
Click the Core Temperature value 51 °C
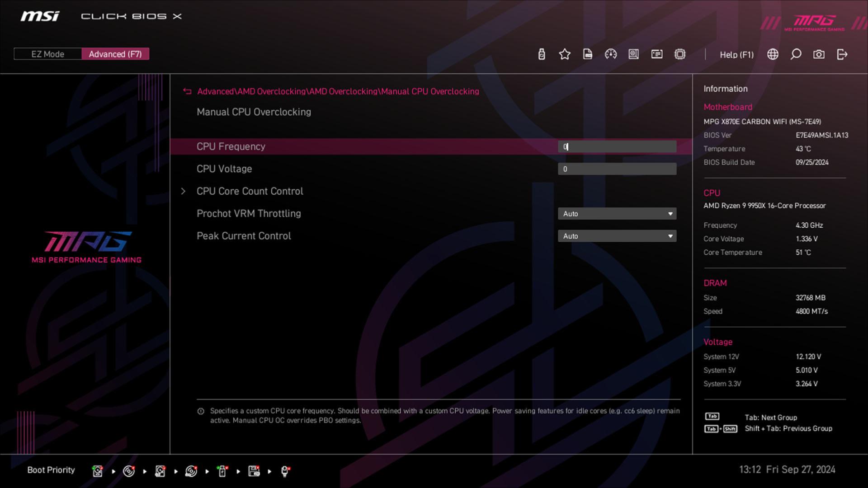(x=803, y=252)
